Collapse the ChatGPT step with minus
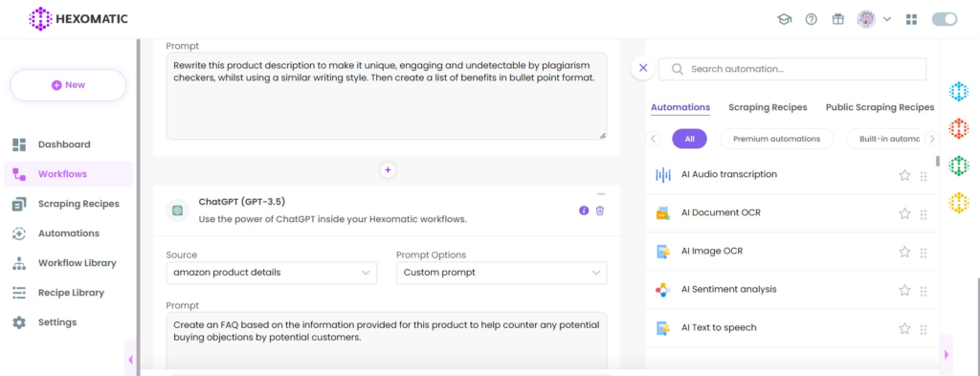 click(601, 194)
